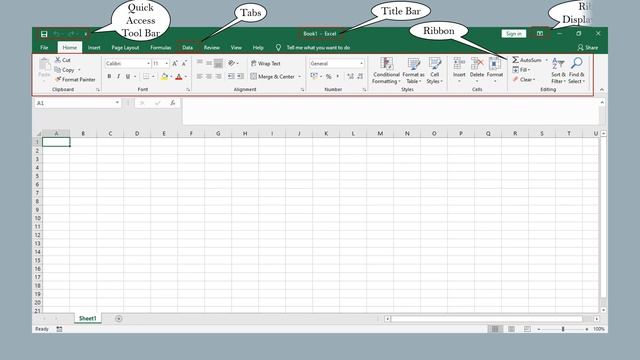Open the Data tab
This screenshot has height=360, width=640.
coord(187,47)
